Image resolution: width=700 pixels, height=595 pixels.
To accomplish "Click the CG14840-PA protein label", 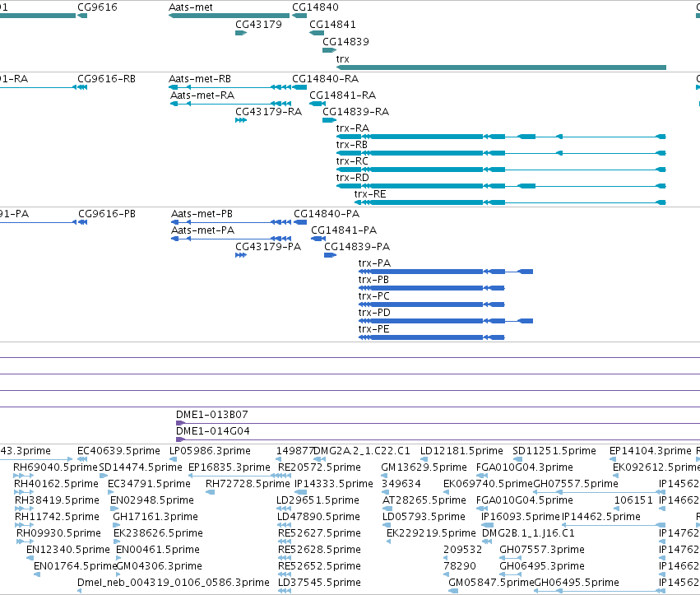I will [327, 214].
